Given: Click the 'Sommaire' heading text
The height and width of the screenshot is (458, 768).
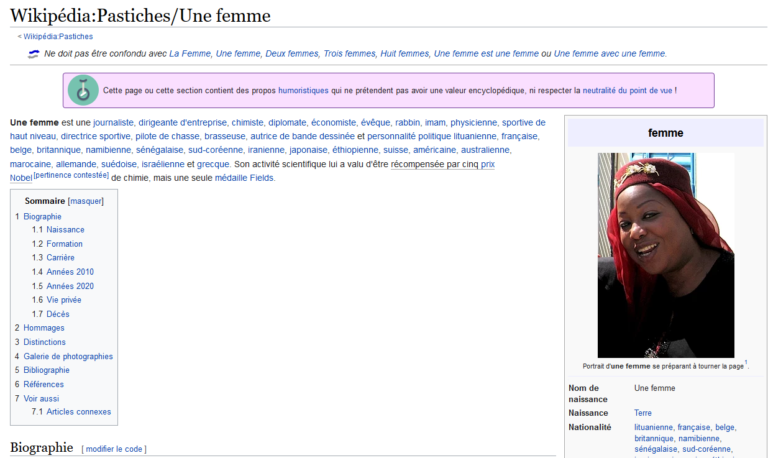Looking at the screenshot, I should coord(45,201).
